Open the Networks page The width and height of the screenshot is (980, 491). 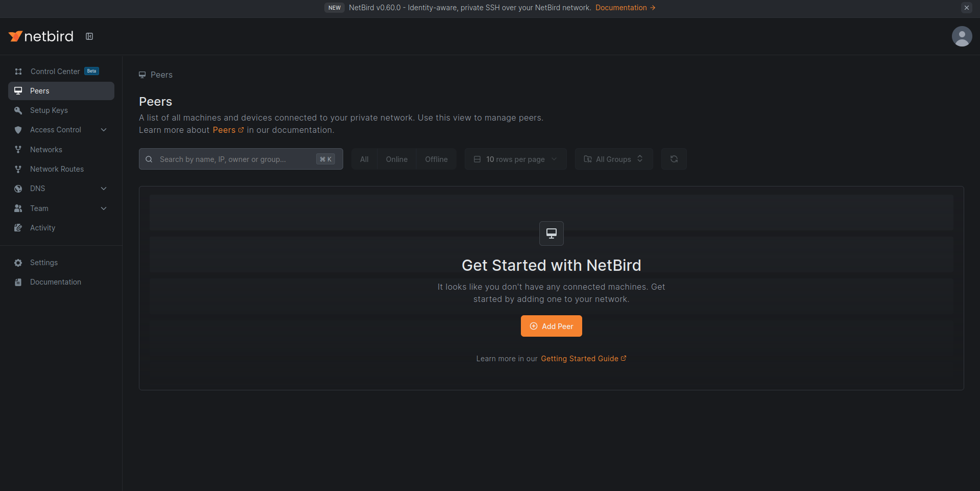(x=46, y=150)
